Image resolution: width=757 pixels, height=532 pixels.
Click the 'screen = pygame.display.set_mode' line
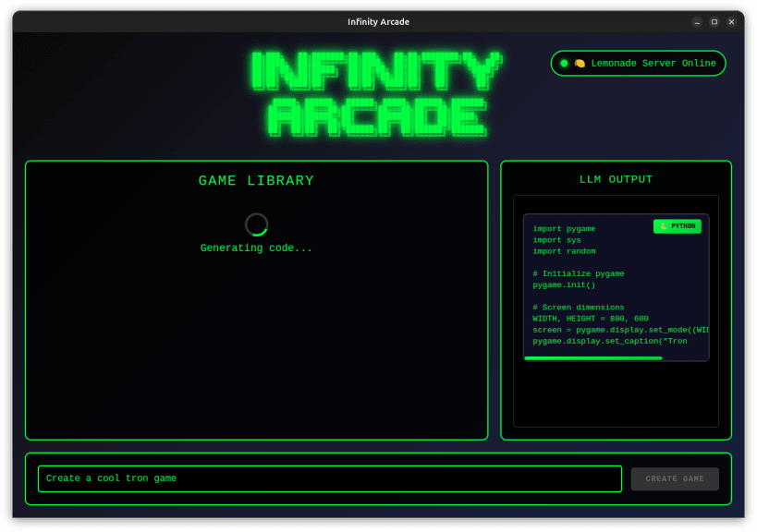point(620,330)
